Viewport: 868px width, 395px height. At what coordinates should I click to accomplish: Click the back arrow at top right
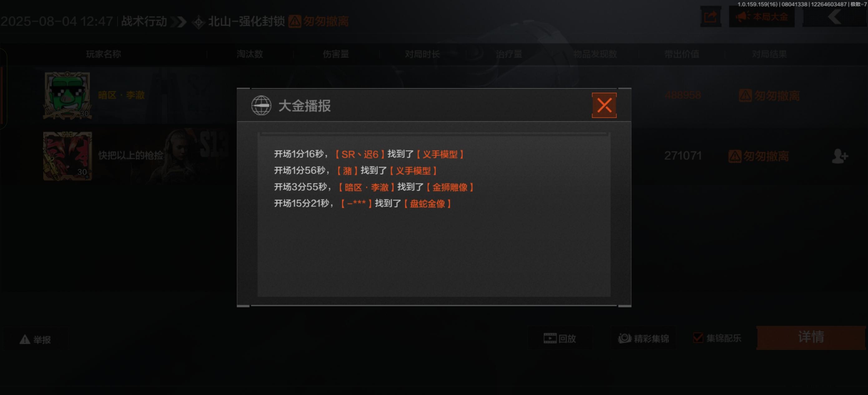pos(834,17)
